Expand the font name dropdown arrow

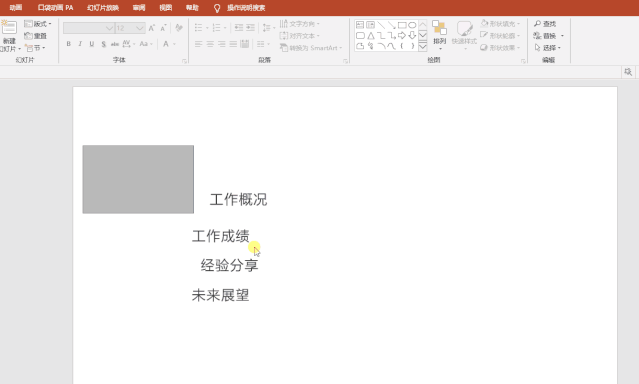(109, 28)
